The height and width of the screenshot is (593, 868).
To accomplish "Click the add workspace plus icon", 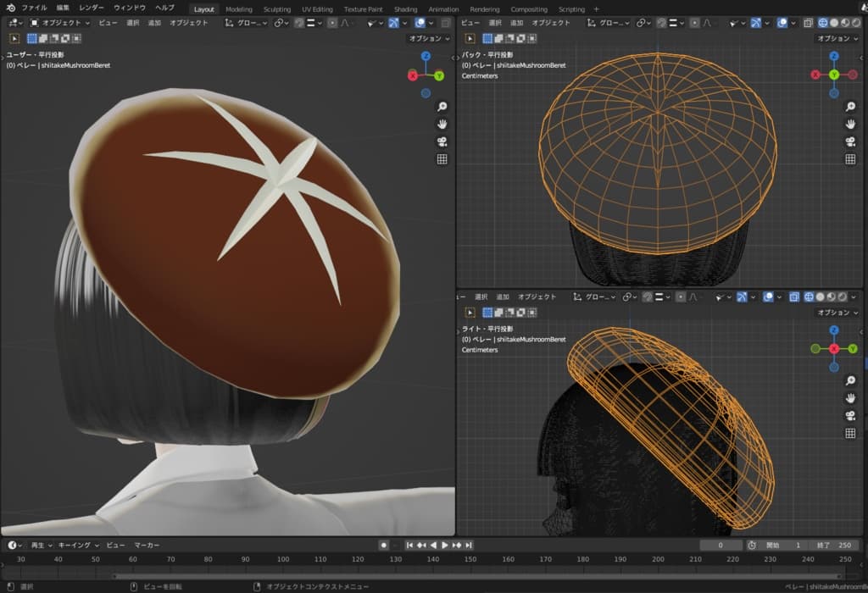I will tap(596, 9).
